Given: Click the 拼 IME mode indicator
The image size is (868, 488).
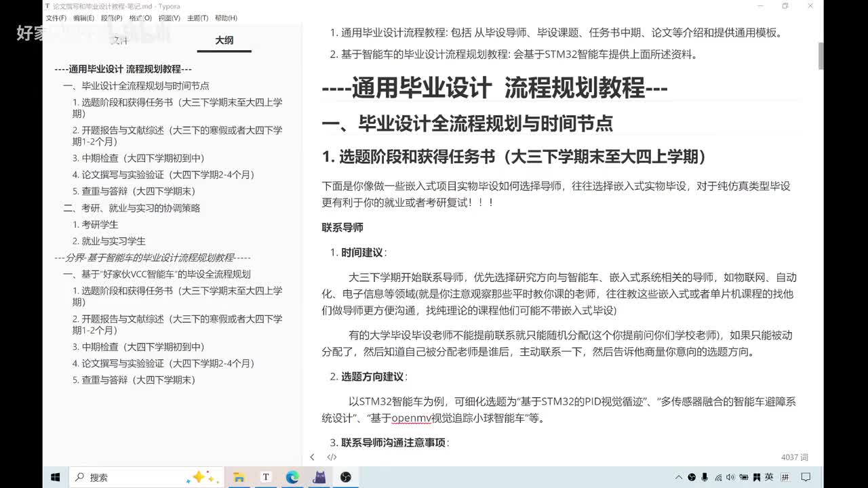Looking at the screenshot, I should [785, 477].
